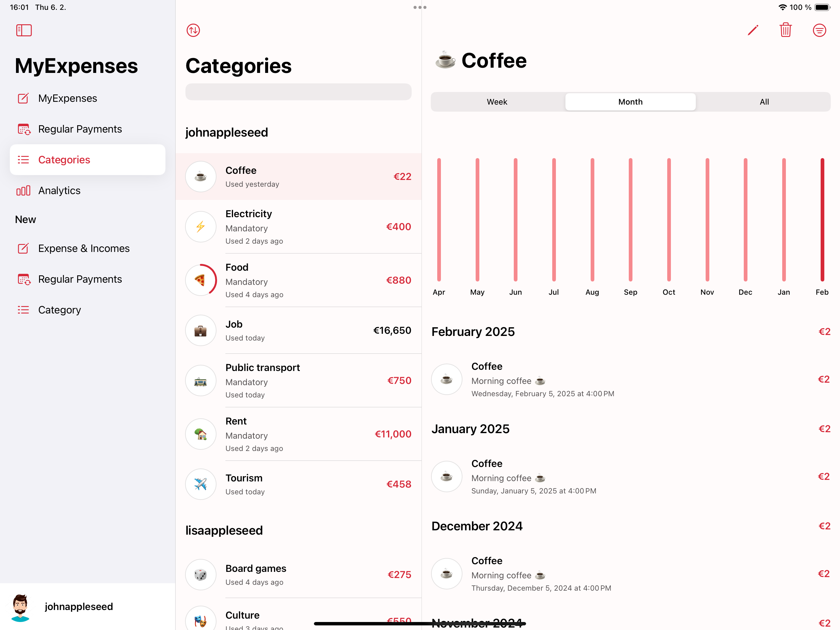Viewport: 840px width, 630px height.
Task: Toggle the sidebar panel icon
Action: 24,30
